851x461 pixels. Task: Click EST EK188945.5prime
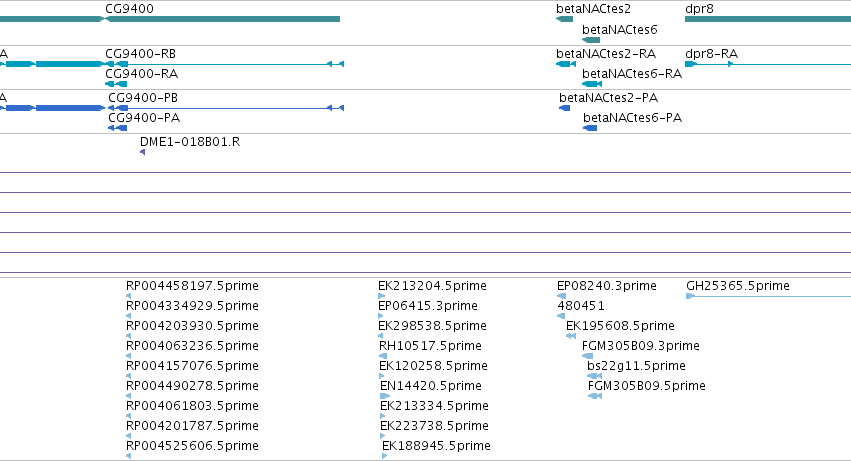tap(436, 446)
